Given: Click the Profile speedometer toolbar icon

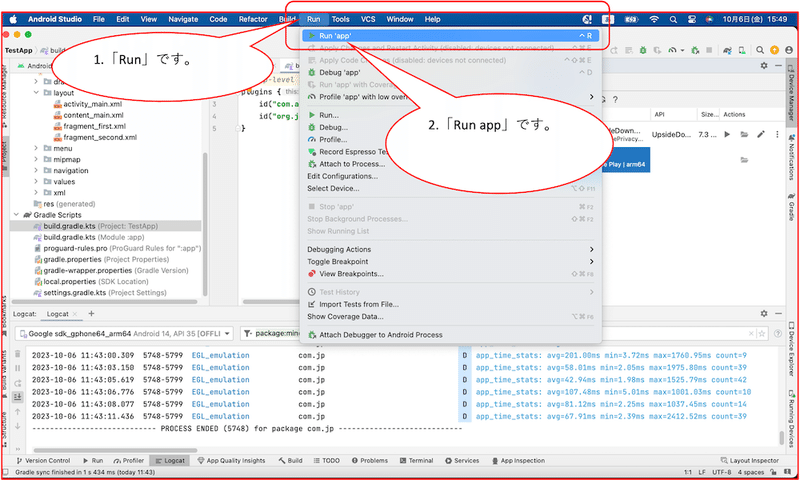Looking at the screenshot, I should coord(672,50).
